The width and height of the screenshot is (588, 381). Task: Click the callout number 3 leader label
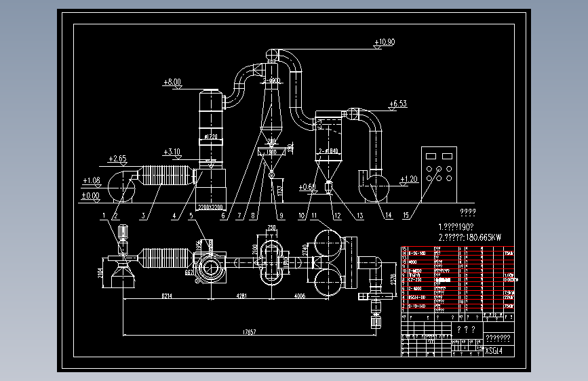point(143,216)
